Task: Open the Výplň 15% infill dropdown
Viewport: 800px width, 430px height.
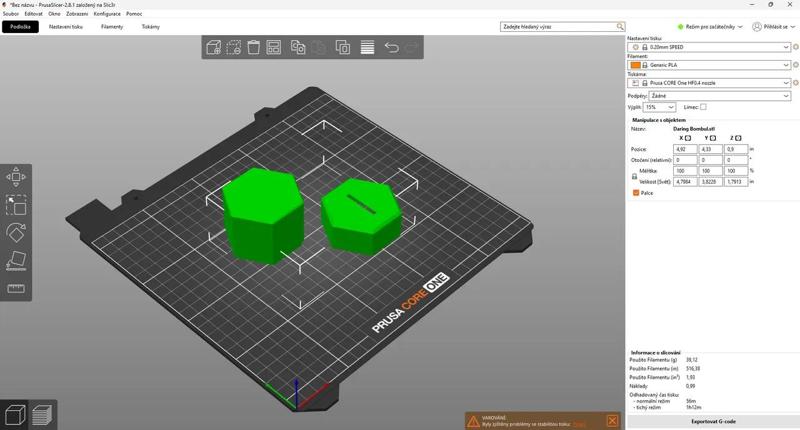Action: [x=659, y=107]
